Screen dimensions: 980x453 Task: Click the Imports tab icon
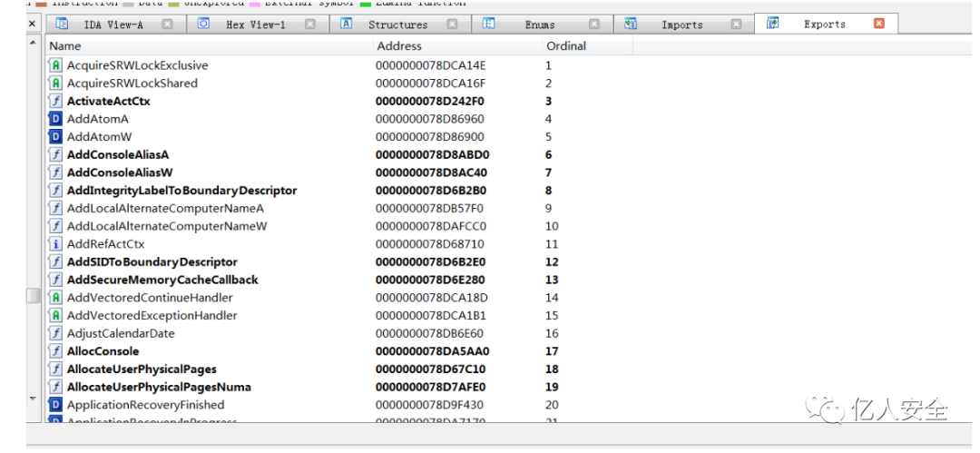coord(631,24)
